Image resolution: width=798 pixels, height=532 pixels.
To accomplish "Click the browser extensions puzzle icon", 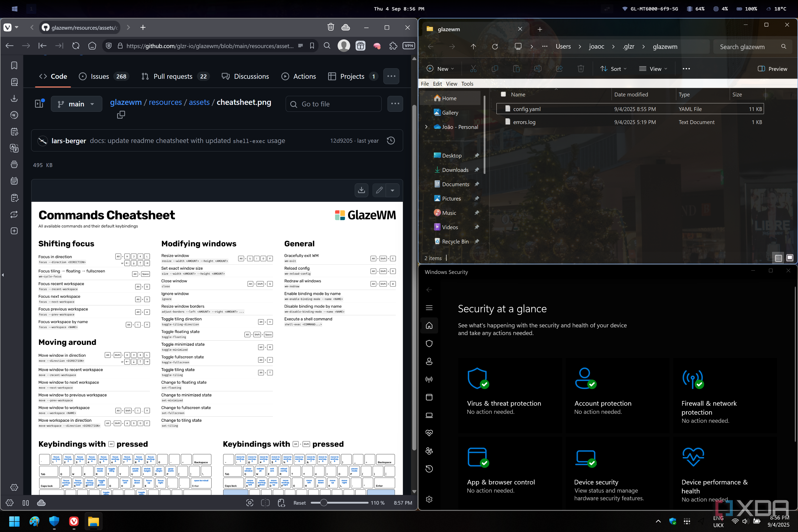I will click(393, 46).
